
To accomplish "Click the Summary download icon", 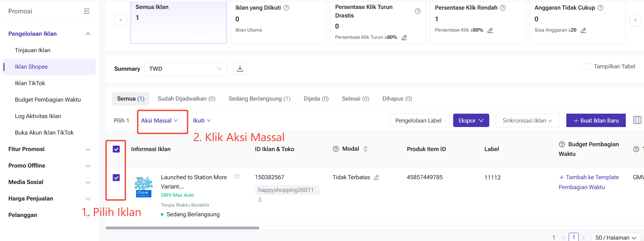I will 240,69.
